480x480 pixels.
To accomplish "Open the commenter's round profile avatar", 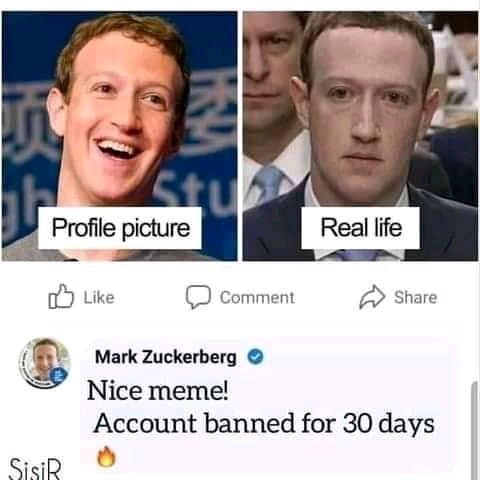I will click(x=45, y=363).
